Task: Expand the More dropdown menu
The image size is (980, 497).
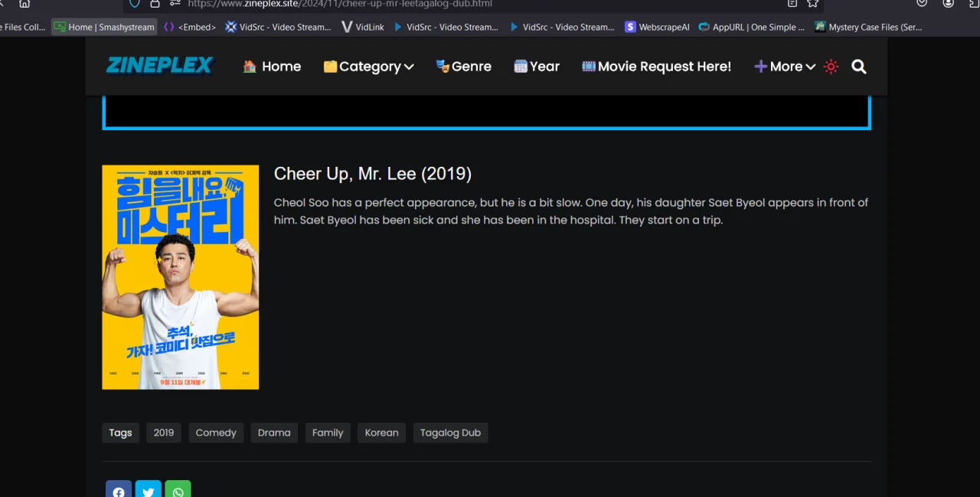Action: pyautogui.click(x=785, y=67)
